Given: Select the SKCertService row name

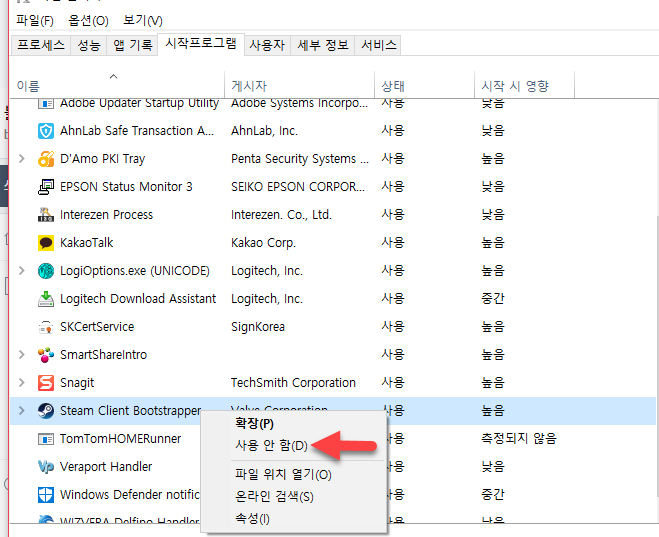Looking at the screenshot, I should [97, 327].
